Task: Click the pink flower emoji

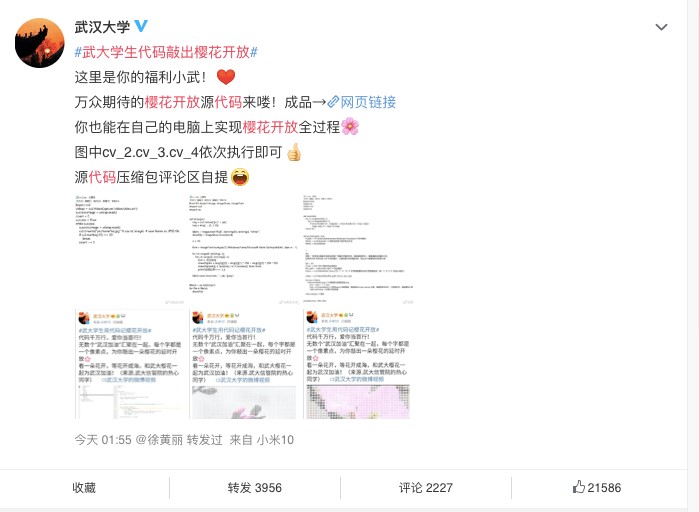Action: pyautogui.click(x=350, y=127)
